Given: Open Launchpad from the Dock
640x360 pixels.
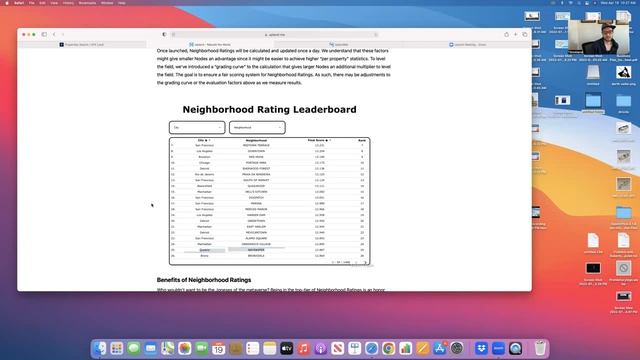Looking at the screenshot, I should 117,348.
